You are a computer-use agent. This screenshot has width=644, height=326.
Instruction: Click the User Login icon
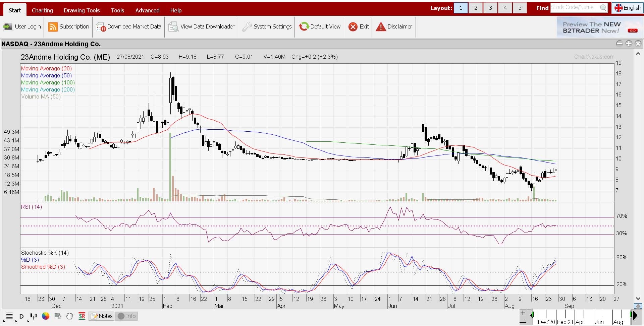(8, 27)
